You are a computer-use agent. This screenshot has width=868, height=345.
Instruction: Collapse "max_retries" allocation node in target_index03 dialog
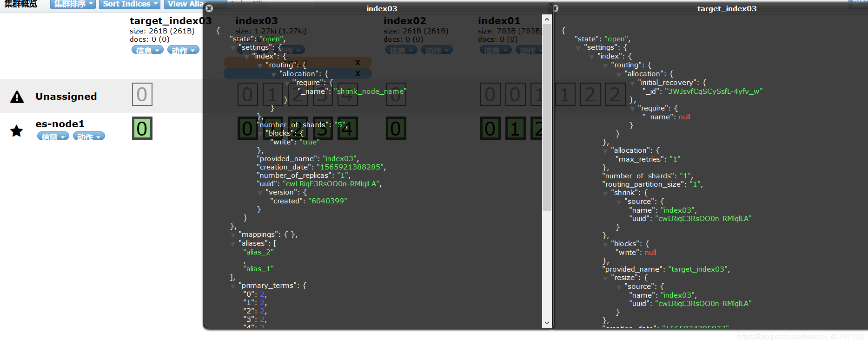pos(605,151)
